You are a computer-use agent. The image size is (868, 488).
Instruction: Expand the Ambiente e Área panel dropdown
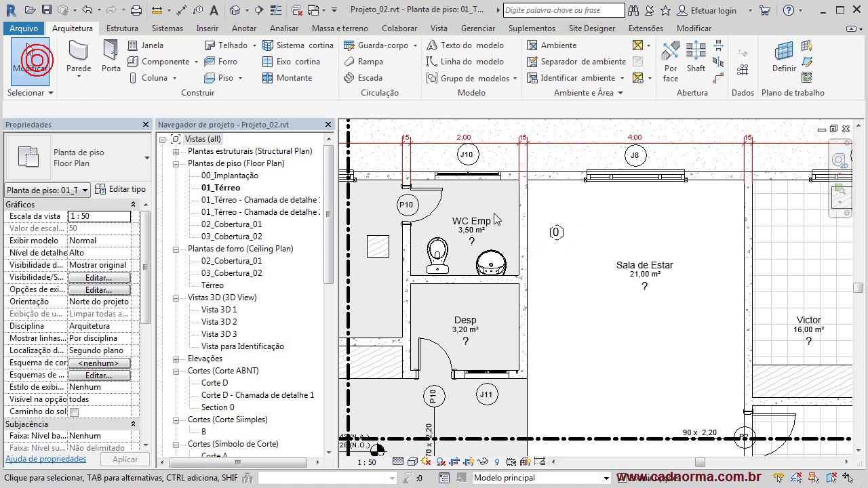589,93
